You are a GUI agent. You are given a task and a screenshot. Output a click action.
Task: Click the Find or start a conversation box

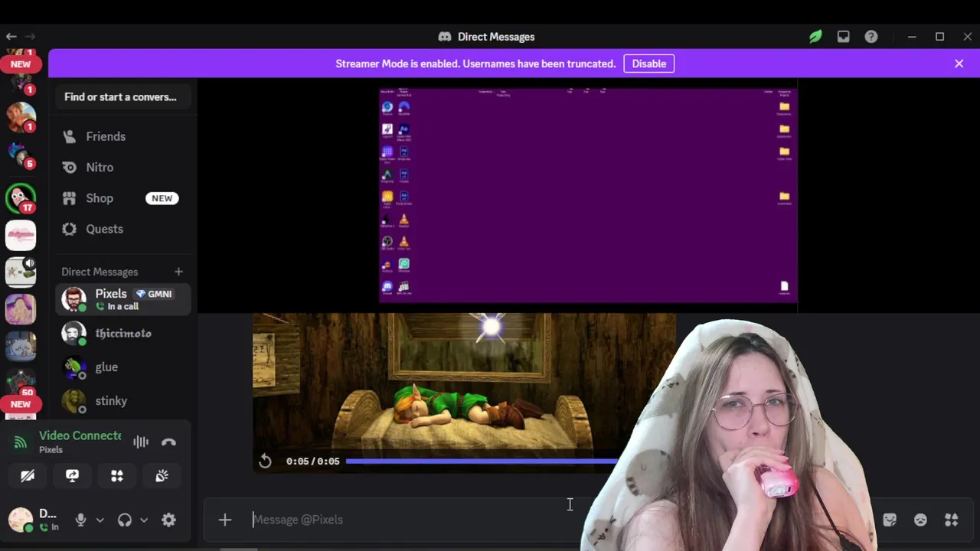coord(122,97)
